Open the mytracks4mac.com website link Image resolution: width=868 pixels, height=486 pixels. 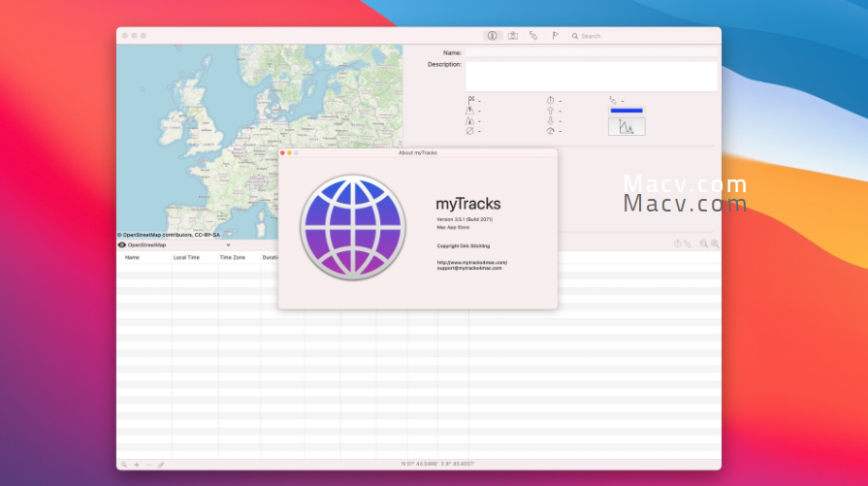tap(471, 262)
